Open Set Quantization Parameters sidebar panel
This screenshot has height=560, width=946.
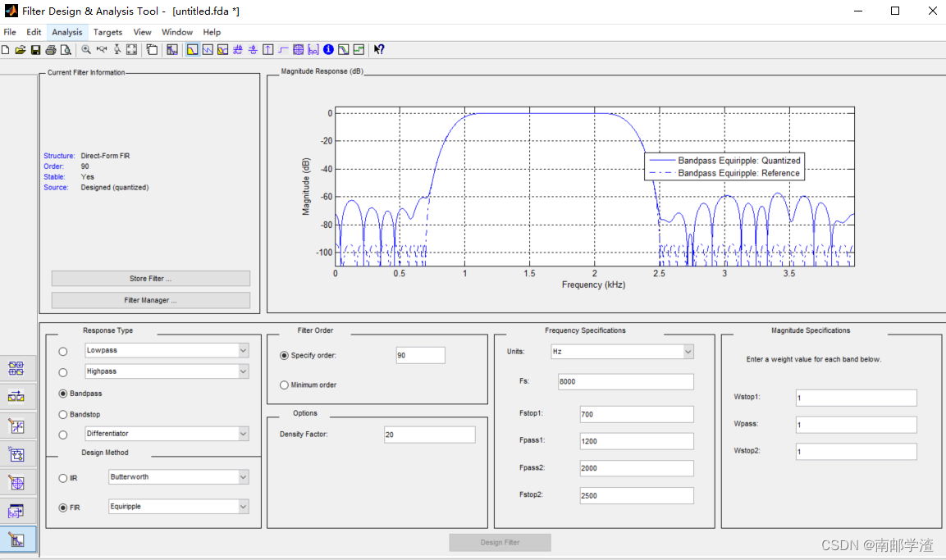pos(16,426)
